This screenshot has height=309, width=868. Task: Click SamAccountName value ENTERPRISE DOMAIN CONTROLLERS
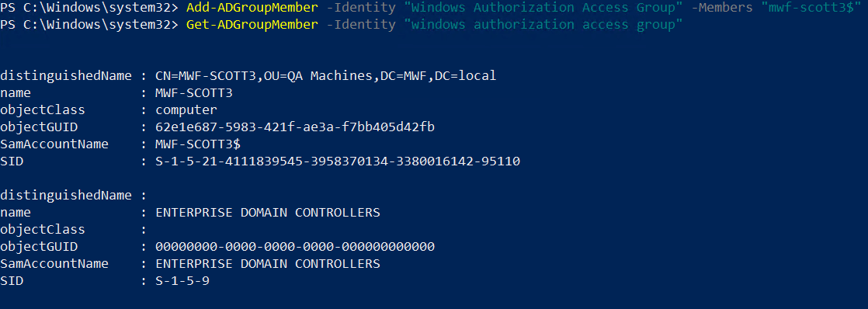[x=267, y=264]
